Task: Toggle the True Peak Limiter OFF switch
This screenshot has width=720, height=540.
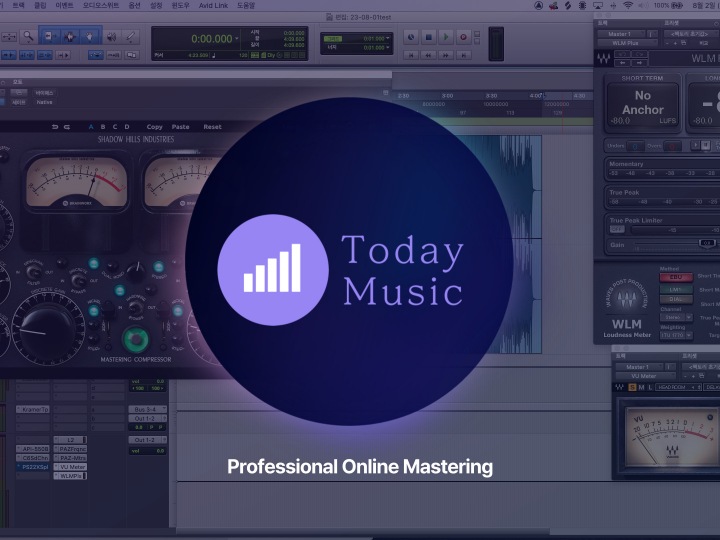Action: click(x=617, y=228)
